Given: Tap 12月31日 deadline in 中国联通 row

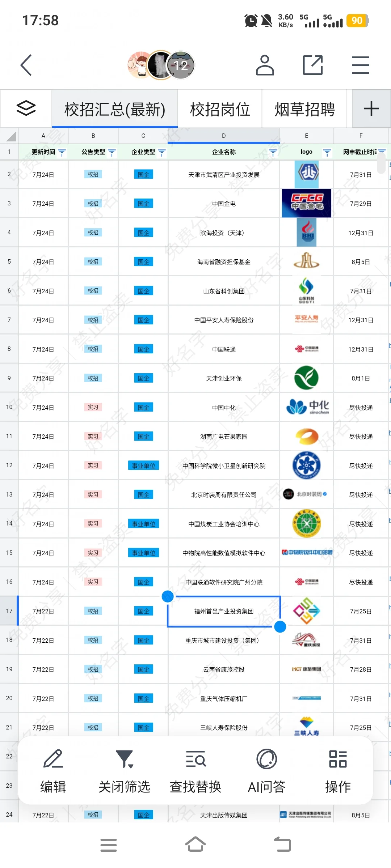Looking at the screenshot, I should coord(361,349).
